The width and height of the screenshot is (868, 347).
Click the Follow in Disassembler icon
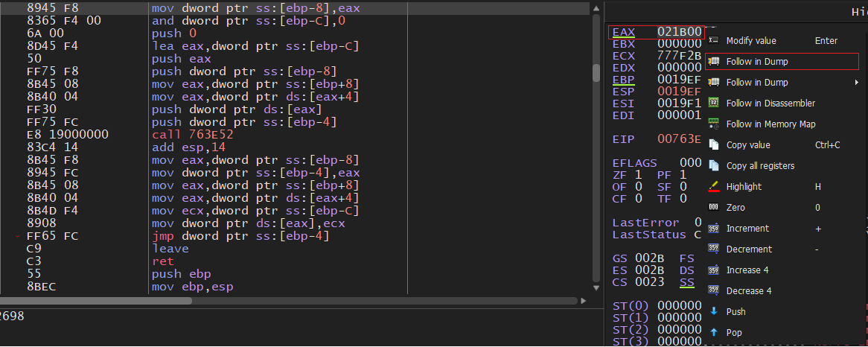[714, 103]
